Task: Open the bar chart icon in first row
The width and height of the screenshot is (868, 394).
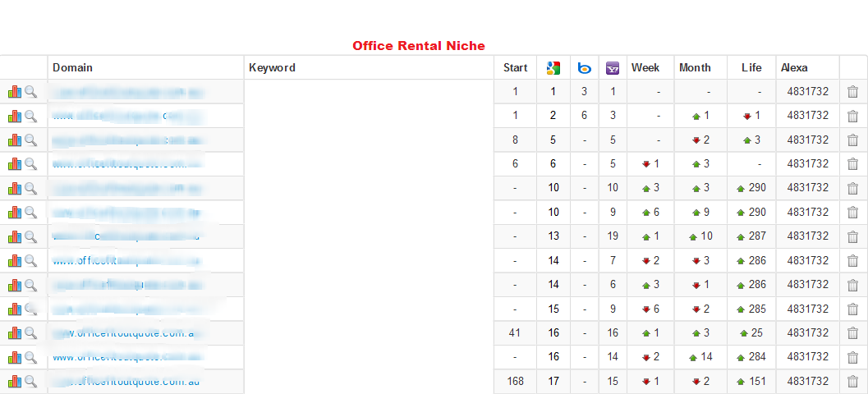Action: pos(15,92)
